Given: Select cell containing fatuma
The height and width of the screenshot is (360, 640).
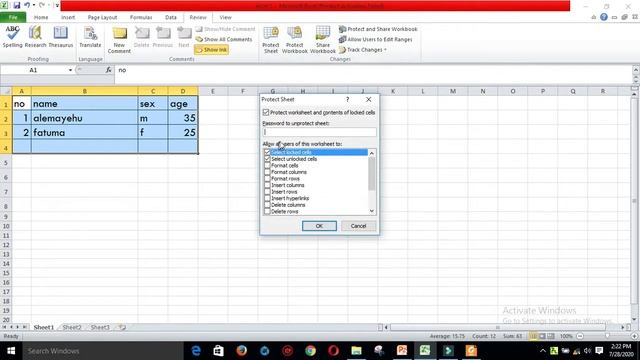Looking at the screenshot, I should coord(84,133).
